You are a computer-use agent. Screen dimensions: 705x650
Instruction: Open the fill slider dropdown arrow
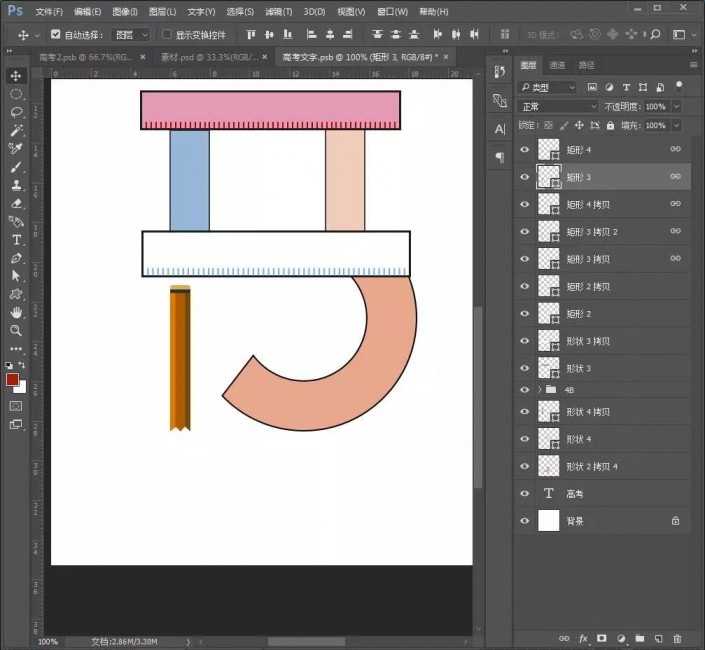676,125
